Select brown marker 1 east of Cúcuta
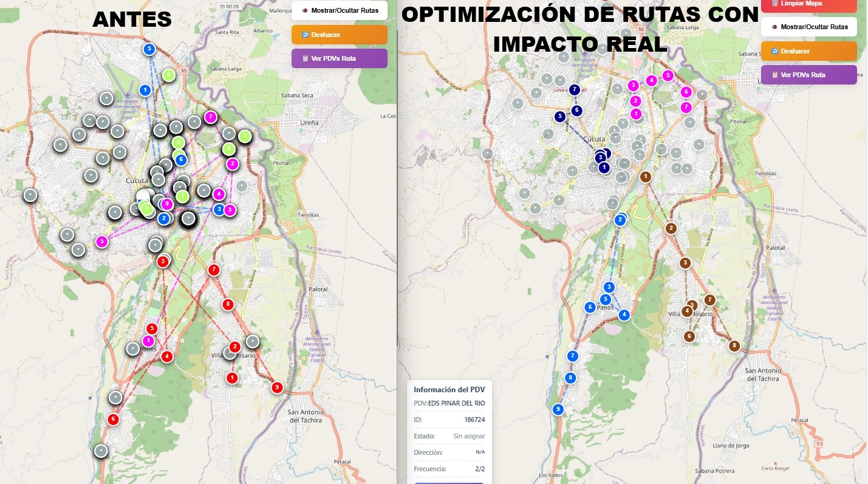Screen dimensions: 868x484 [x=646, y=176]
